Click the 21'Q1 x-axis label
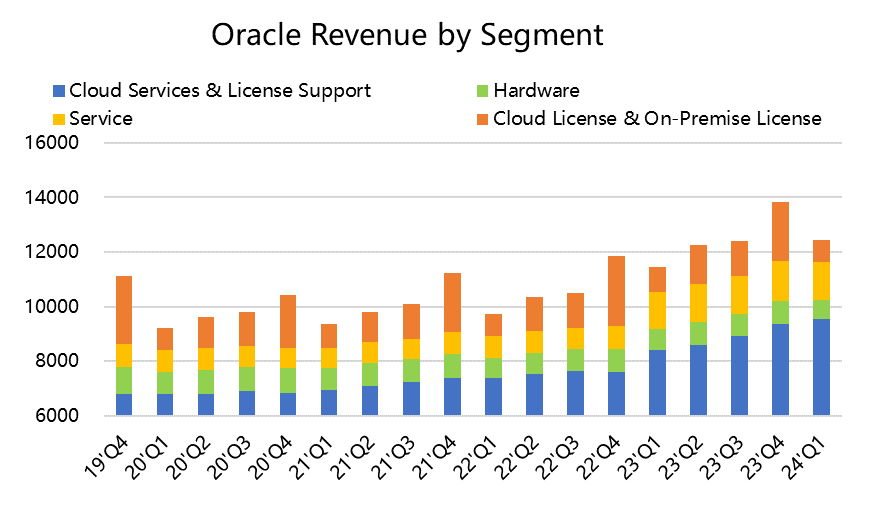869x517 pixels. [x=312, y=457]
